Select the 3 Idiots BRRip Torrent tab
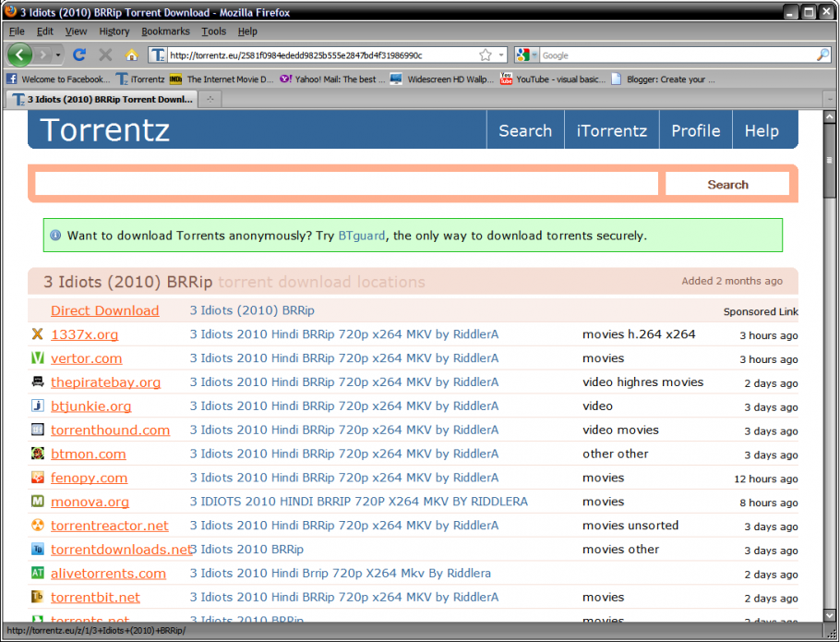This screenshot has height=642, width=840. [102, 99]
